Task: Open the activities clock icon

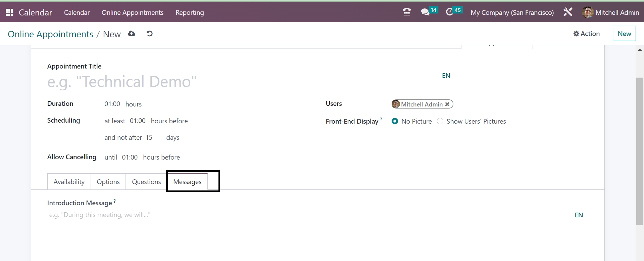Action: coord(450,12)
